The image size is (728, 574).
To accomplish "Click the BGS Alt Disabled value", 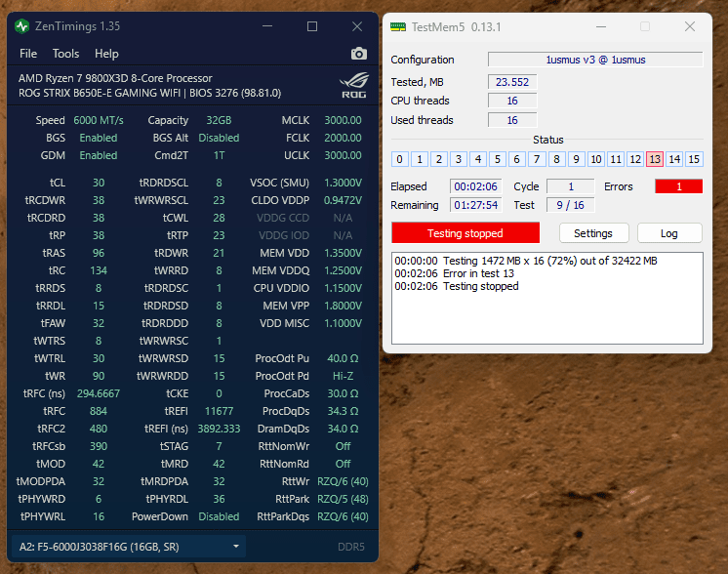I will (219, 138).
